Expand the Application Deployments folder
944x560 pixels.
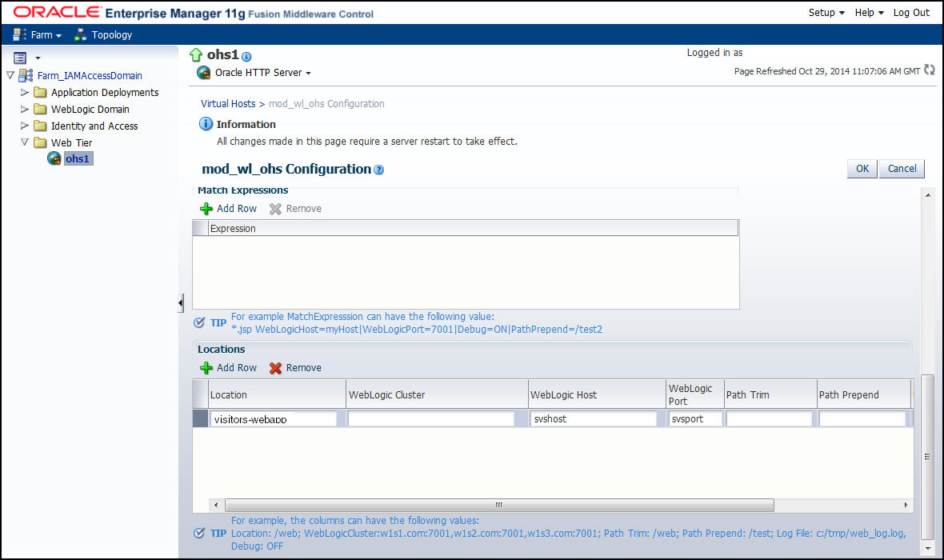(x=25, y=92)
